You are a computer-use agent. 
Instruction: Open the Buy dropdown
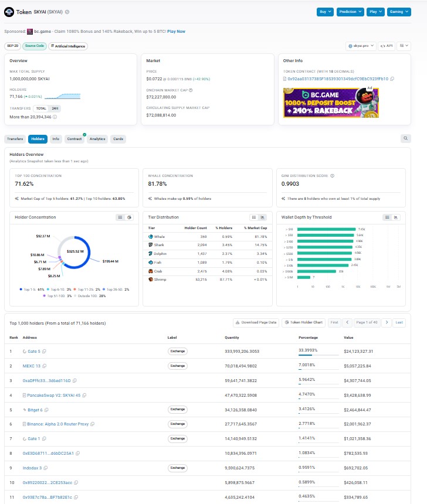(325, 12)
